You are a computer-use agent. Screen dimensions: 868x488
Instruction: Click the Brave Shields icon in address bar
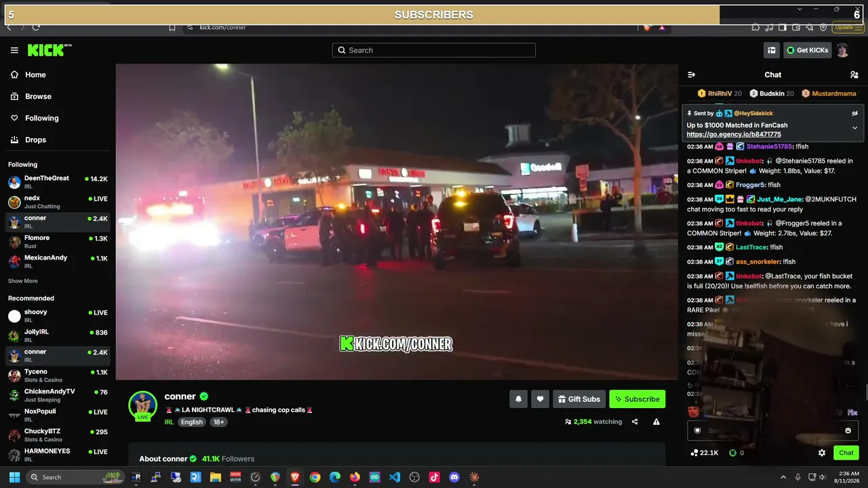[x=647, y=27]
